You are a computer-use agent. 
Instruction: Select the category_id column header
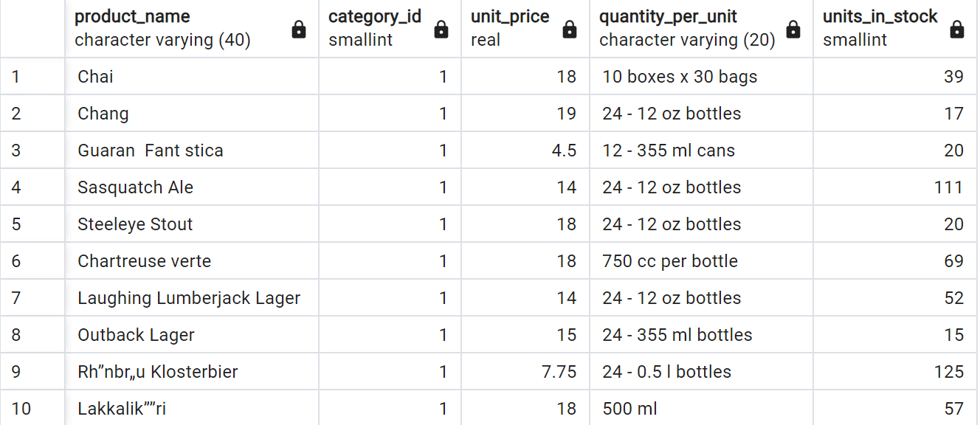[390, 29]
